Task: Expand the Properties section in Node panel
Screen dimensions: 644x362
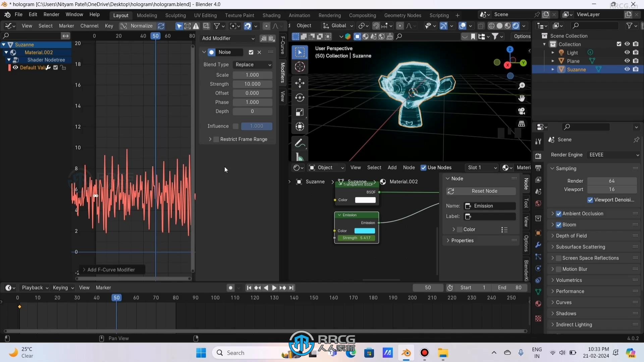Action: (463, 240)
